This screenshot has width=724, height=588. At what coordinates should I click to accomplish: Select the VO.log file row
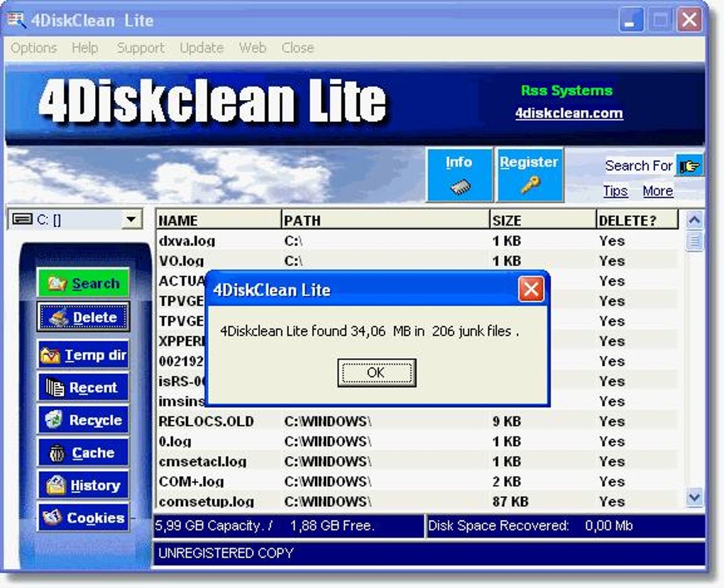coord(417,261)
